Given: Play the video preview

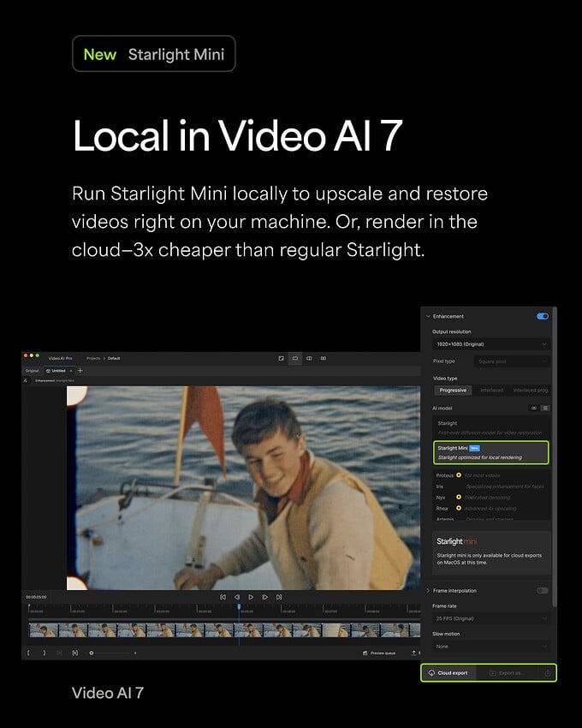Looking at the screenshot, I should pyautogui.click(x=251, y=597).
